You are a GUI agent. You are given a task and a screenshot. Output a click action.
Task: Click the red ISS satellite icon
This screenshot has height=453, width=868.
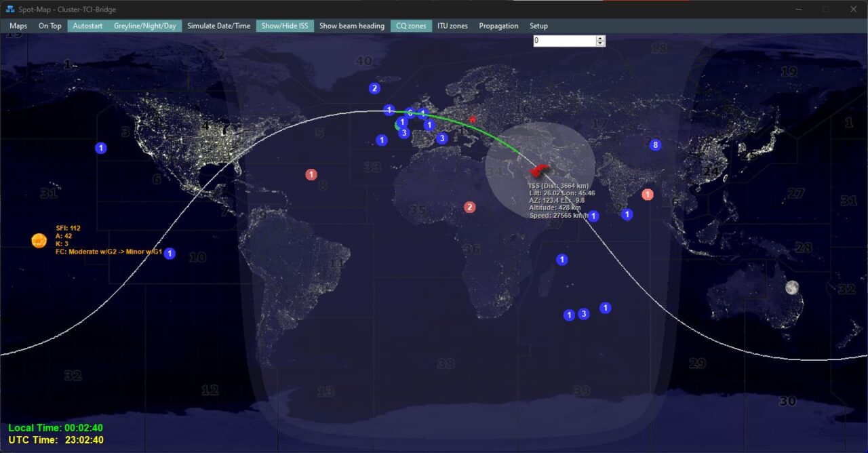(540, 170)
